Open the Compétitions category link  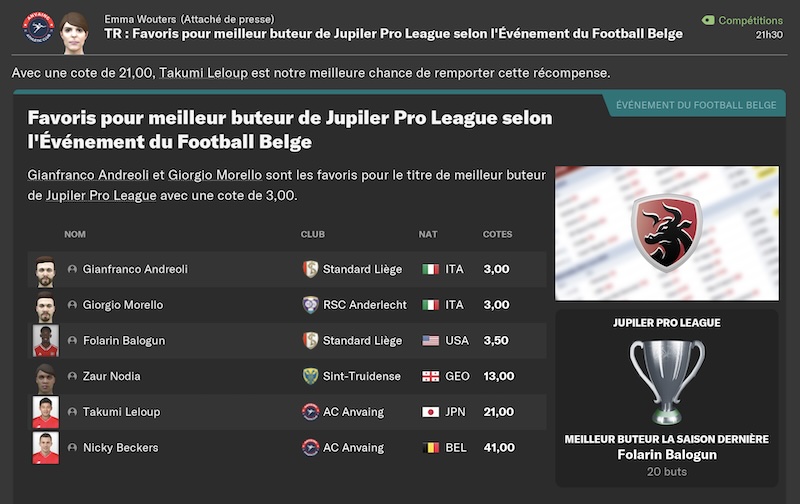(x=751, y=20)
